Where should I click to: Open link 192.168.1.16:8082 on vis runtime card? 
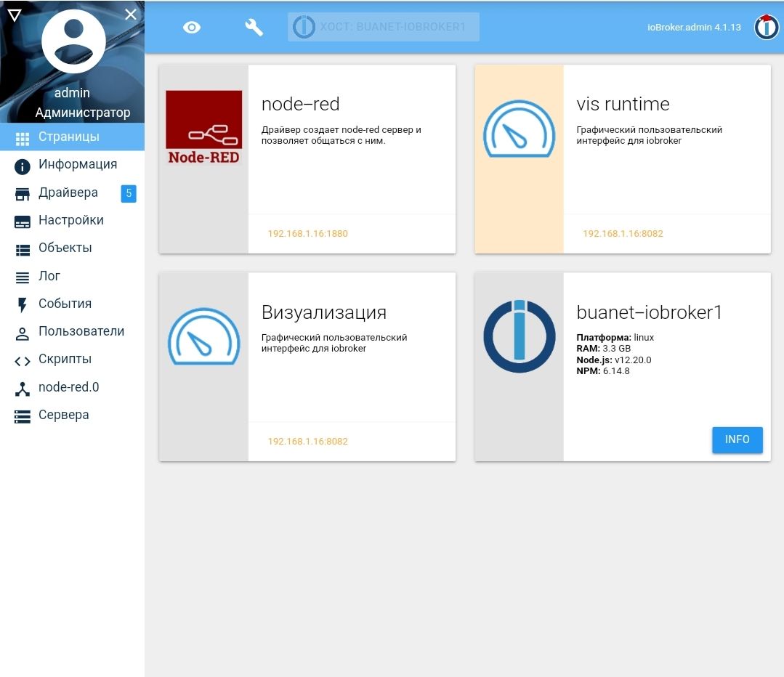point(623,233)
